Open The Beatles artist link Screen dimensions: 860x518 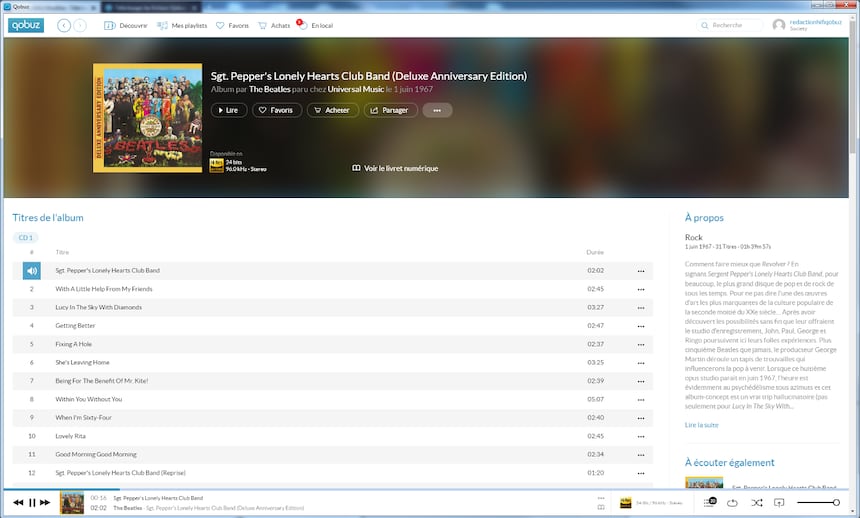(270, 89)
